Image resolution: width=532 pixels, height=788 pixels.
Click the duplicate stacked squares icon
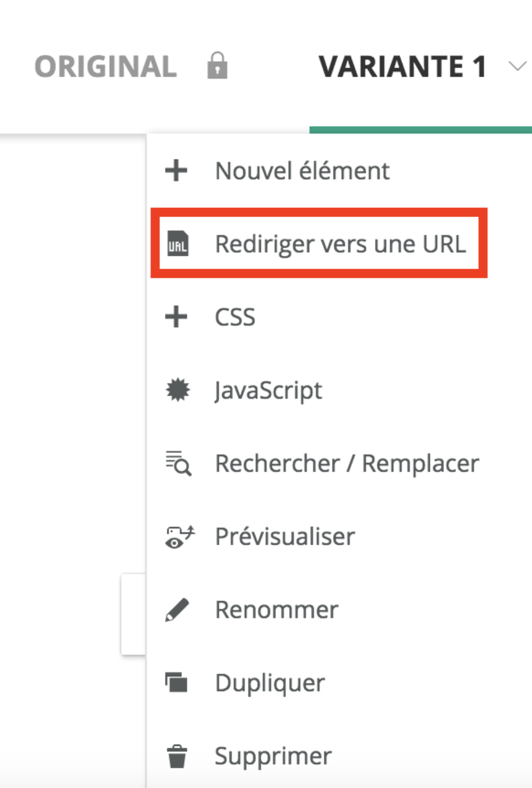point(176,682)
